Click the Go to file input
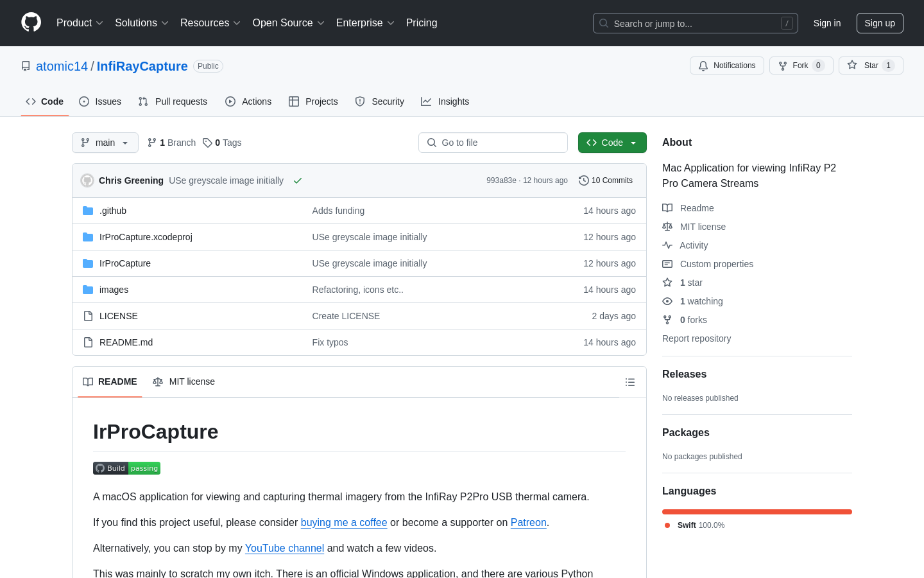The height and width of the screenshot is (578, 924). click(493, 143)
